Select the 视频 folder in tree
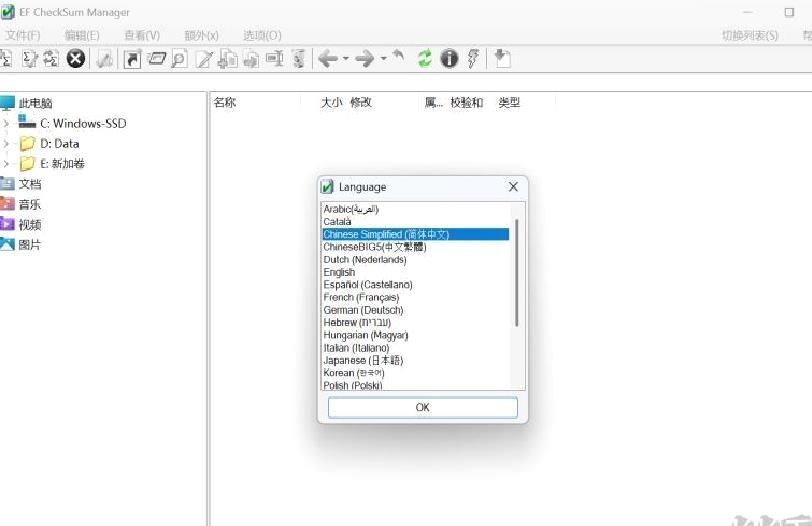This screenshot has height=526, width=812. point(30,224)
